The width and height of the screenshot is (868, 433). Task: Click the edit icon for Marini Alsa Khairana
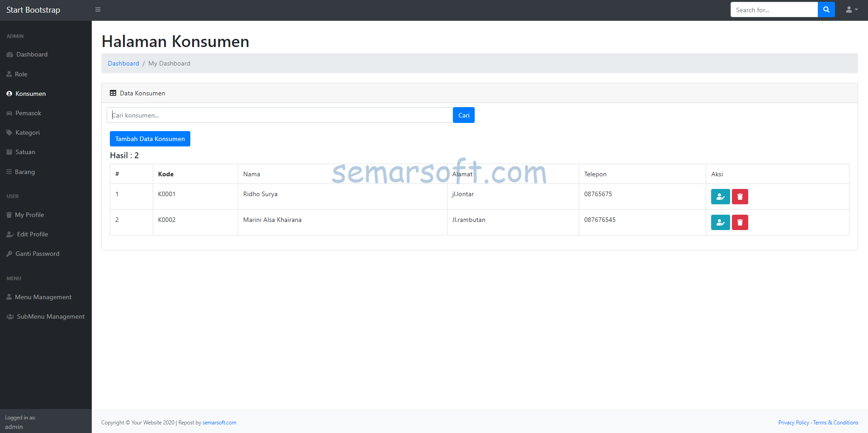(x=720, y=222)
